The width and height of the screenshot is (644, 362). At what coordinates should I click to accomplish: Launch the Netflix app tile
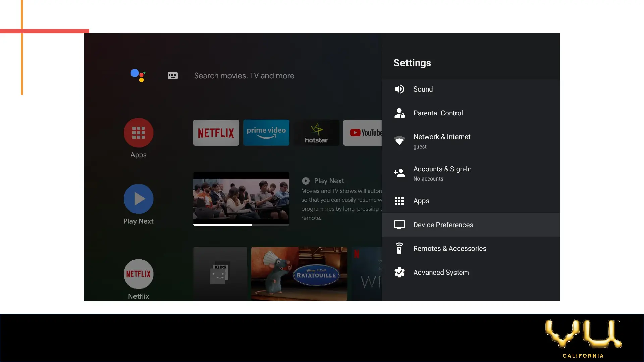pos(216,133)
